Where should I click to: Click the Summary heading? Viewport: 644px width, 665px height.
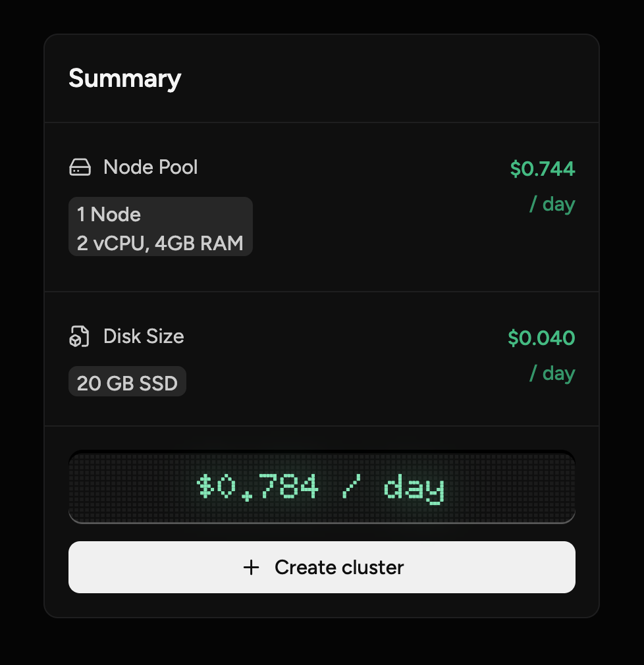click(x=124, y=78)
